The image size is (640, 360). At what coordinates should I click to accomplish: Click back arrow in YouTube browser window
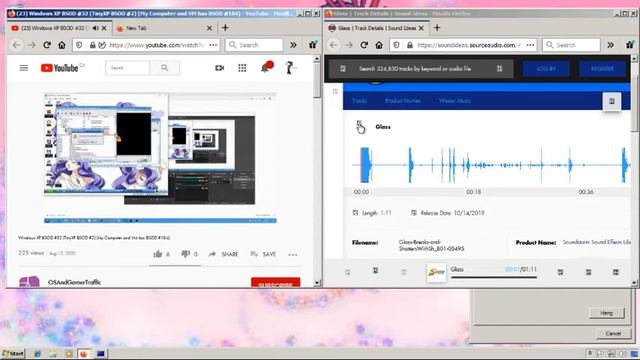16,45
